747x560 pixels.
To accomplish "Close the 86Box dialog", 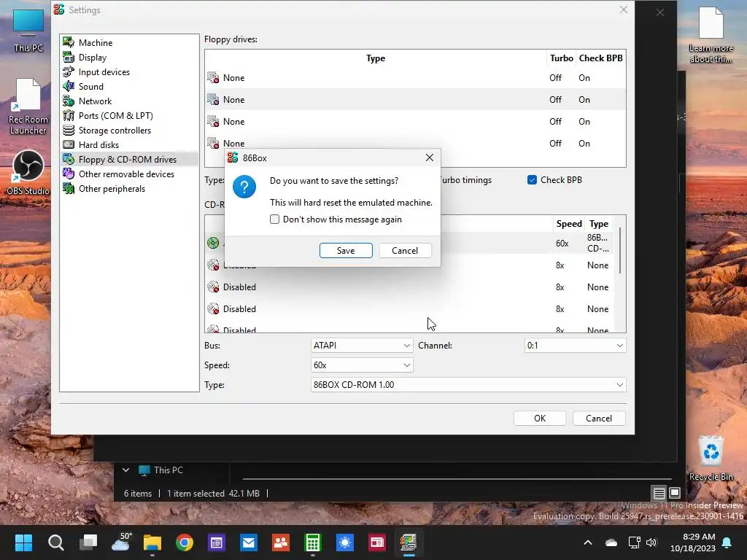I will (429, 157).
